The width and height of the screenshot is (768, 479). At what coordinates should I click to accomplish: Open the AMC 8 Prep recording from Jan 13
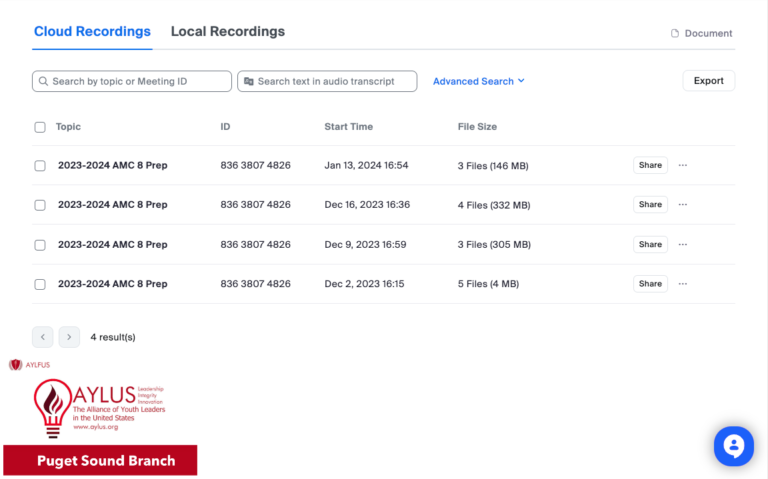pos(113,165)
